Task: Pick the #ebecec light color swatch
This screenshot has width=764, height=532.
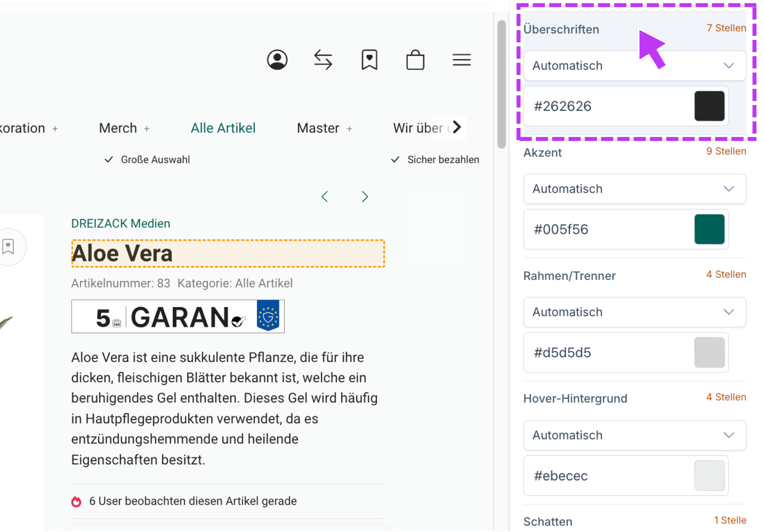Action: [x=709, y=475]
